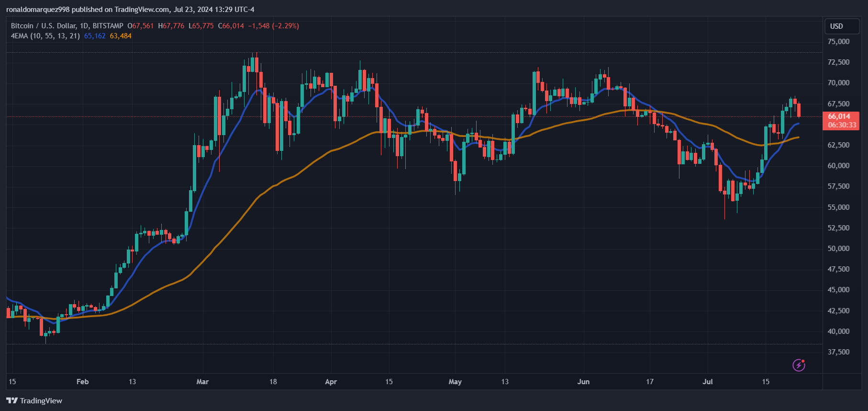Click the 37,500 price axis label
Screen dimensions: 868x411
pos(839,352)
